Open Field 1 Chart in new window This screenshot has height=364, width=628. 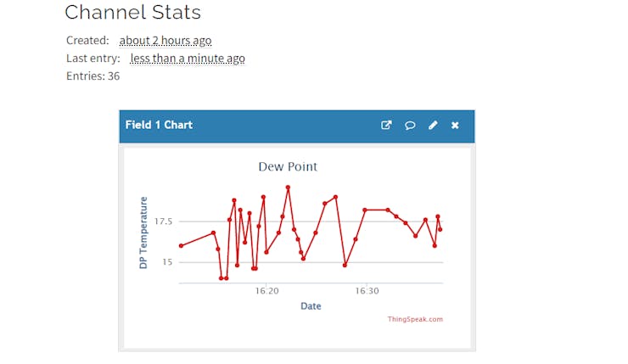pos(386,126)
